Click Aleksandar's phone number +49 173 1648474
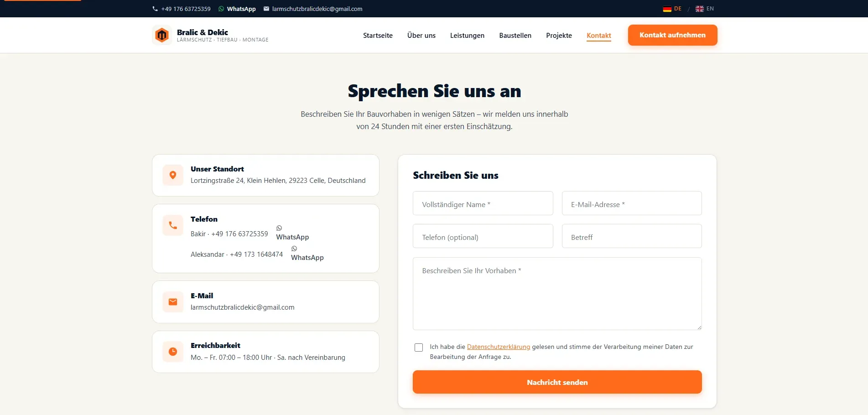 coord(256,254)
